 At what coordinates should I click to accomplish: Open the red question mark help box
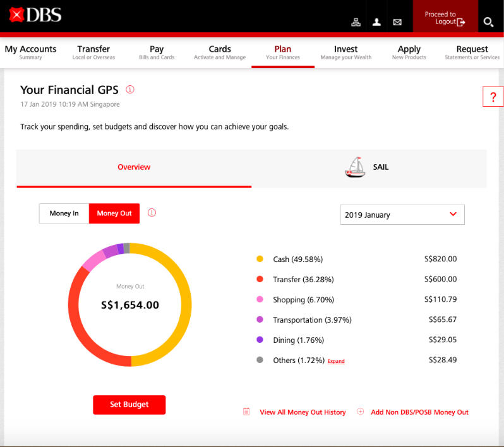[493, 97]
